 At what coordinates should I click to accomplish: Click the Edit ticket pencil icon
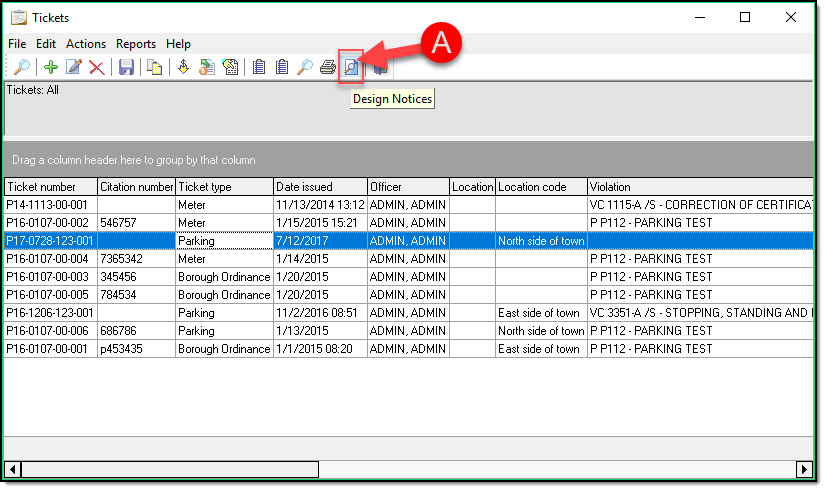[73, 67]
